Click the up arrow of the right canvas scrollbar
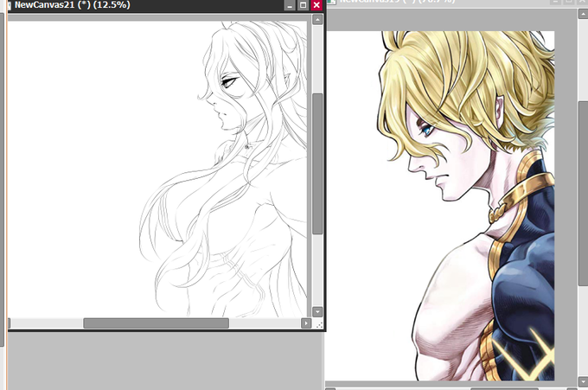Image resolution: width=588 pixels, height=390 pixels. point(583,14)
